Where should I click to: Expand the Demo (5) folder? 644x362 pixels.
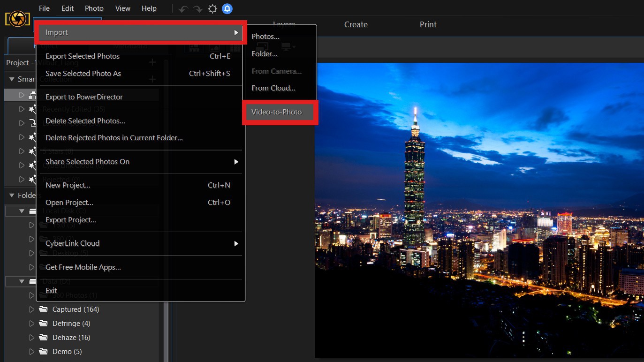32,352
